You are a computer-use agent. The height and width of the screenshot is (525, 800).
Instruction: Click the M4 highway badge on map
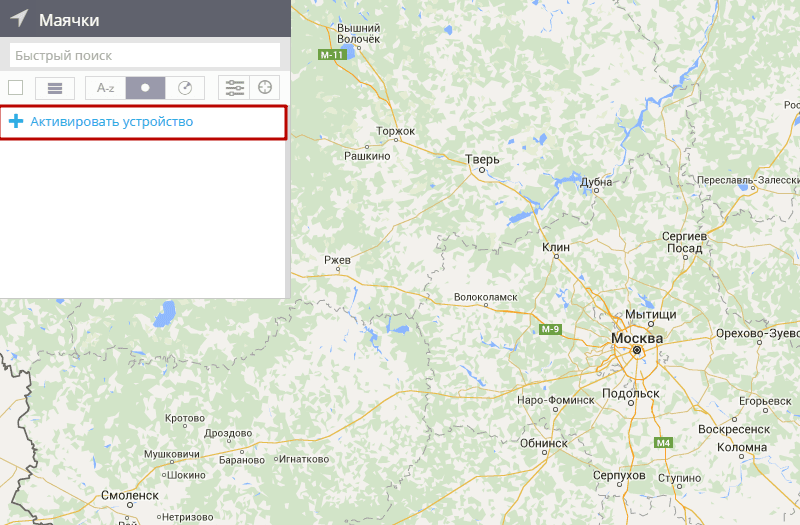click(663, 442)
